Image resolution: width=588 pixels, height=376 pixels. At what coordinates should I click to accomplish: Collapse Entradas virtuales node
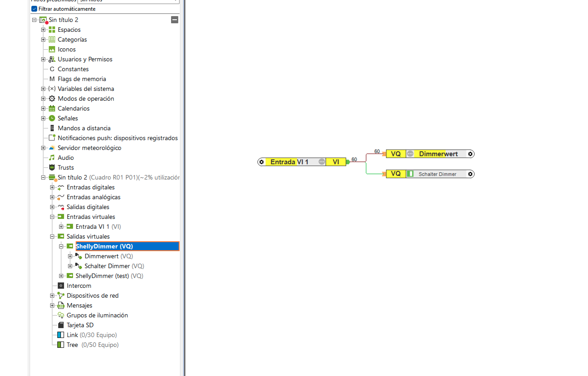pyautogui.click(x=52, y=217)
